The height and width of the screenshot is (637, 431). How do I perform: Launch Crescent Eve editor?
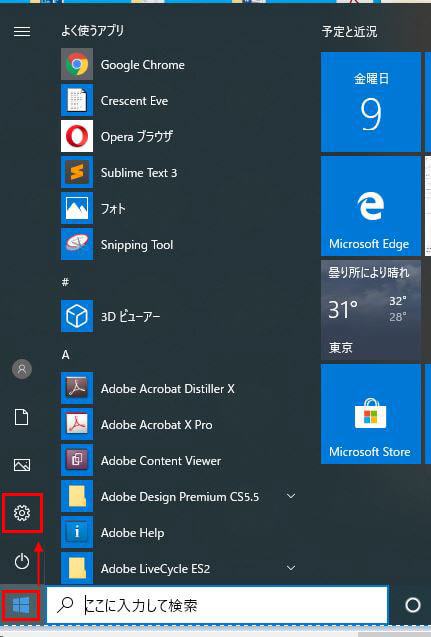(x=179, y=100)
